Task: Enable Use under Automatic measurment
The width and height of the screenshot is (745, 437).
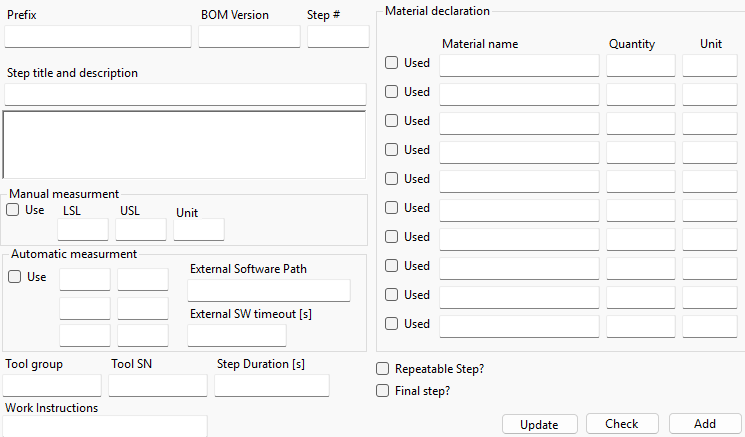Action: 15,277
